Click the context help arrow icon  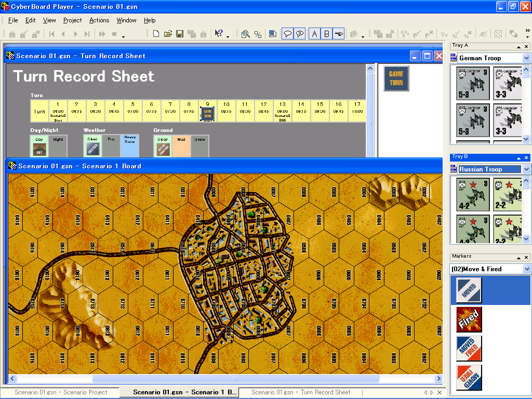[x=219, y=34]
